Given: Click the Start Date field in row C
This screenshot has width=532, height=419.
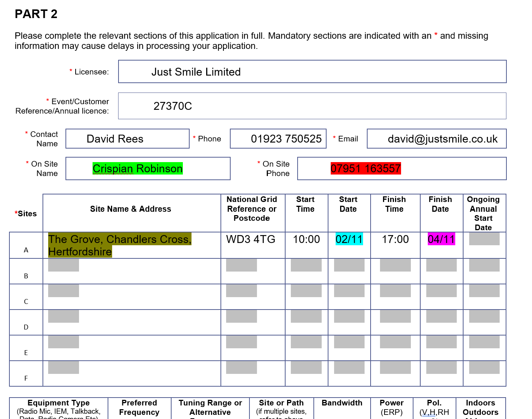Looking at the screenshot, I should (349, 291).
